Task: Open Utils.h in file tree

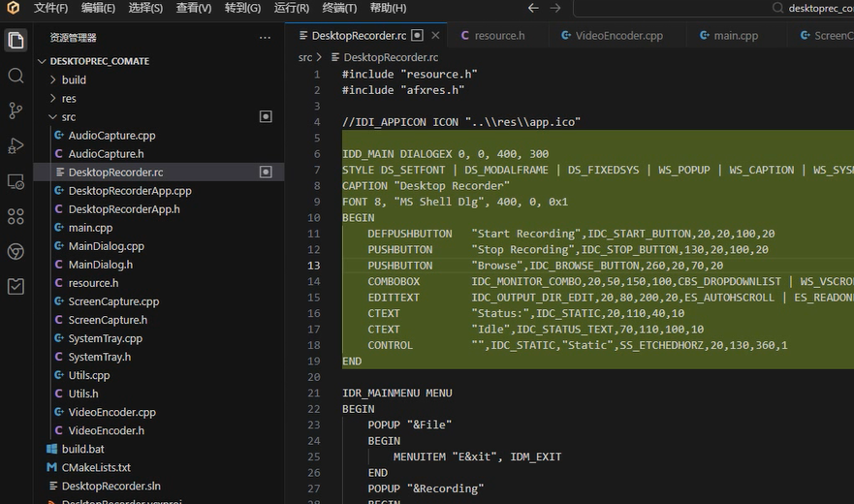Action: (x=158, y=394)
